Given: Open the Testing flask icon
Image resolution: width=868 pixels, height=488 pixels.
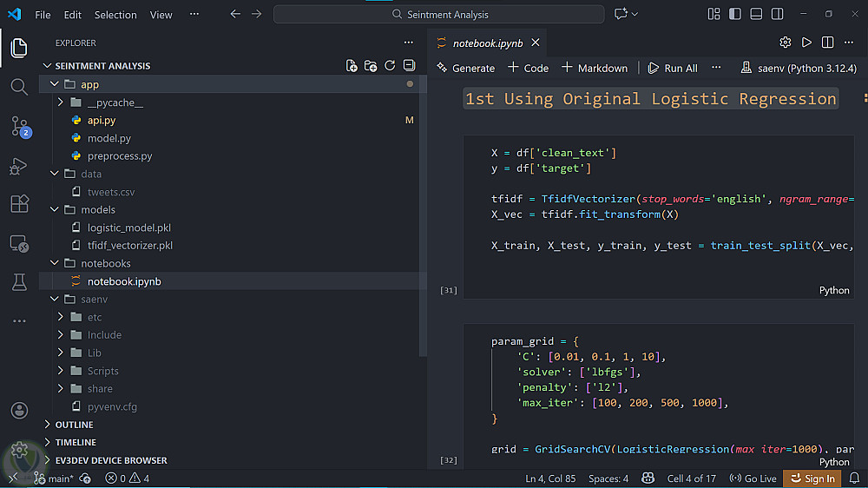Looking at the screenshot, I should [x=19, y=281].
